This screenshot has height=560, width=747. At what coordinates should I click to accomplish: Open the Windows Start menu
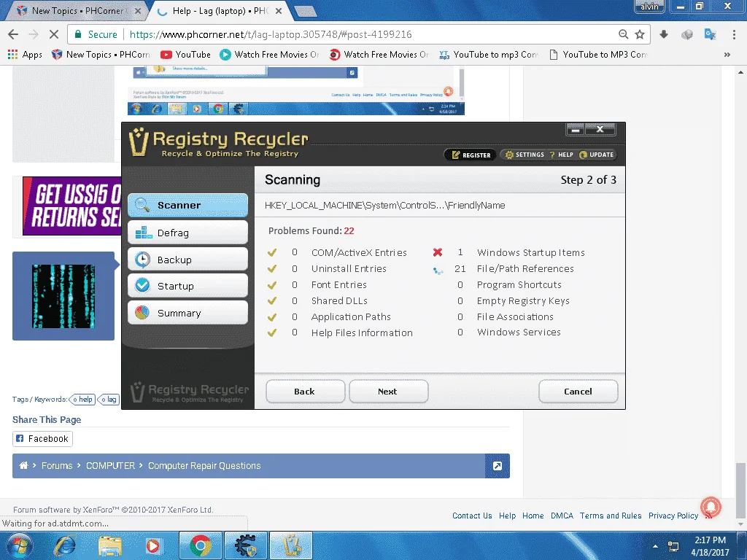[18, 545]
